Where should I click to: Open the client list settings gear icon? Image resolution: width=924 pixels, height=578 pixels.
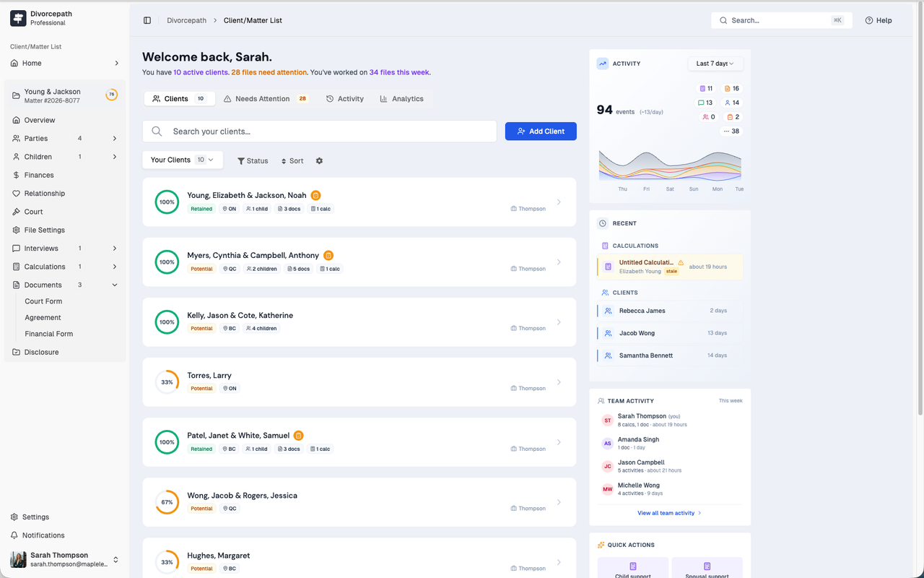coord(319,160)
